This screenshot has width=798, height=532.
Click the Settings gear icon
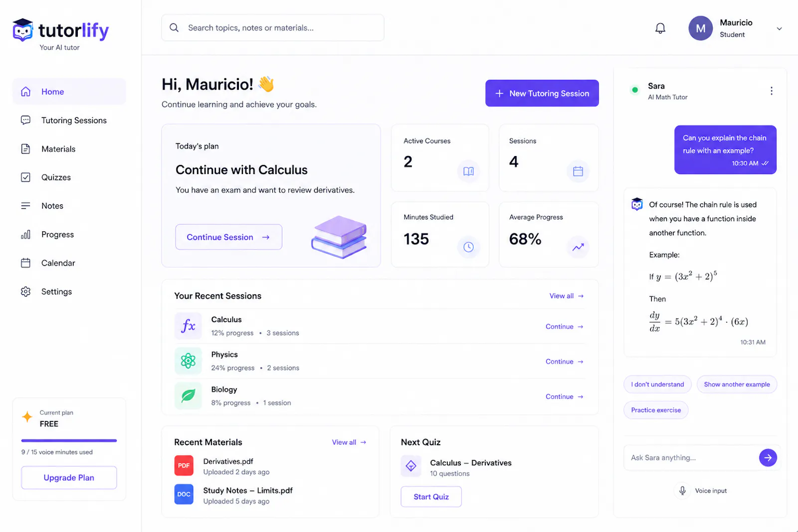pyautogui.click(x=26, y=291)
